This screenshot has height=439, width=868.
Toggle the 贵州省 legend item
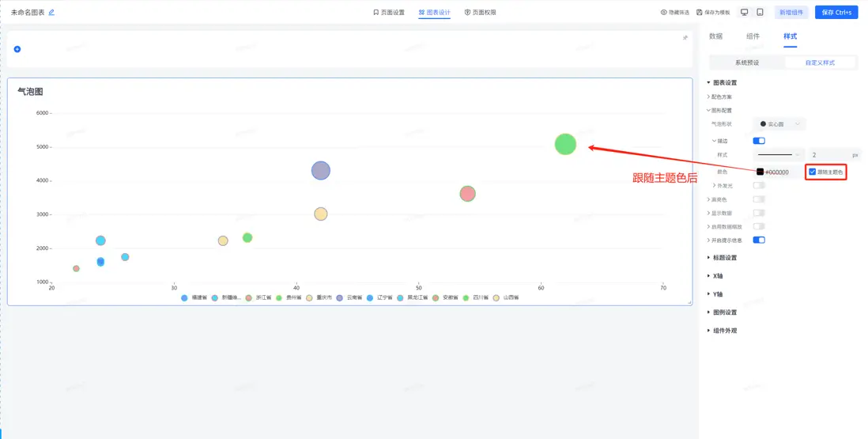click(x=289, y=298)
